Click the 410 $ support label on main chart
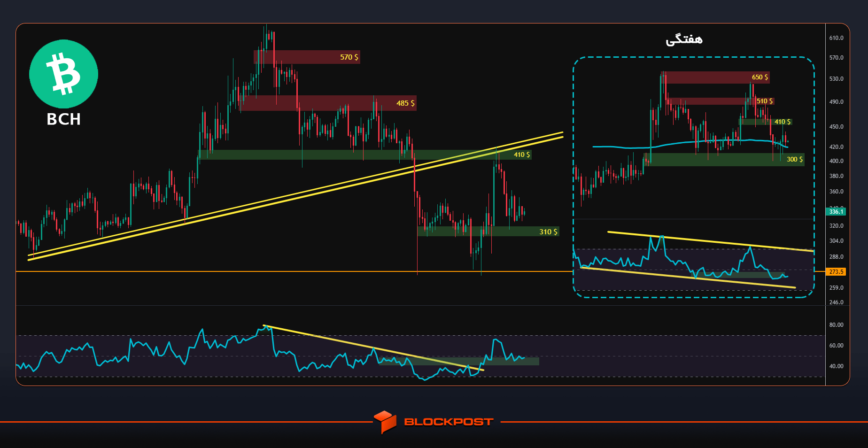The height and width of the screenshot is (448, 868). coord(522,154)
